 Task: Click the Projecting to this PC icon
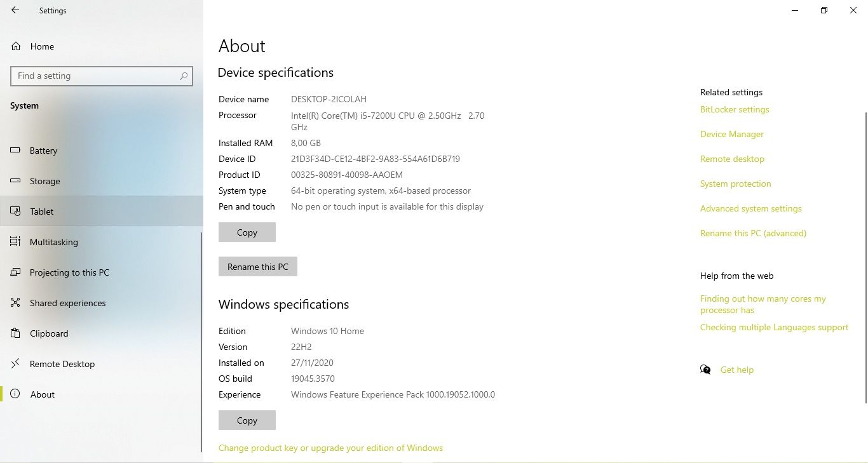[x=16, y=272]
